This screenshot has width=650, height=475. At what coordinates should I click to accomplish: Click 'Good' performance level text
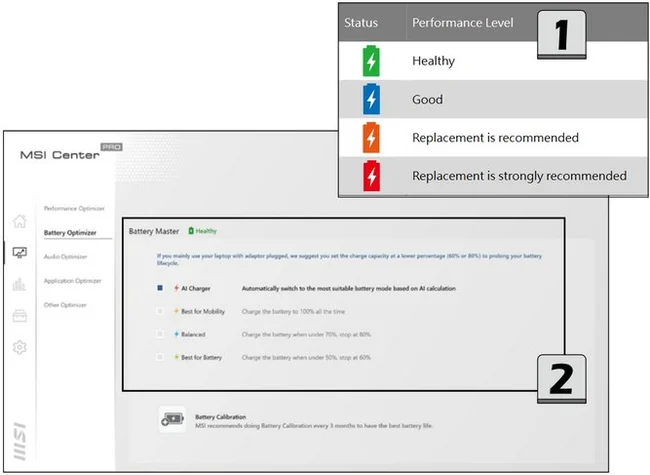tap(427, 99)
